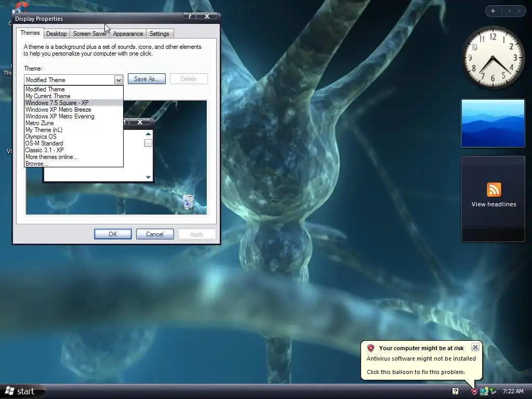The image size is (532, 399).
Task: Open the question mark tray icon
Action: coord(455,391)
